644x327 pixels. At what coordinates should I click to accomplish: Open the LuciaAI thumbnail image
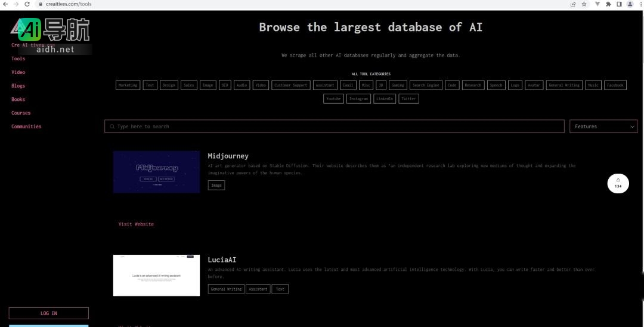coord(156,275)
